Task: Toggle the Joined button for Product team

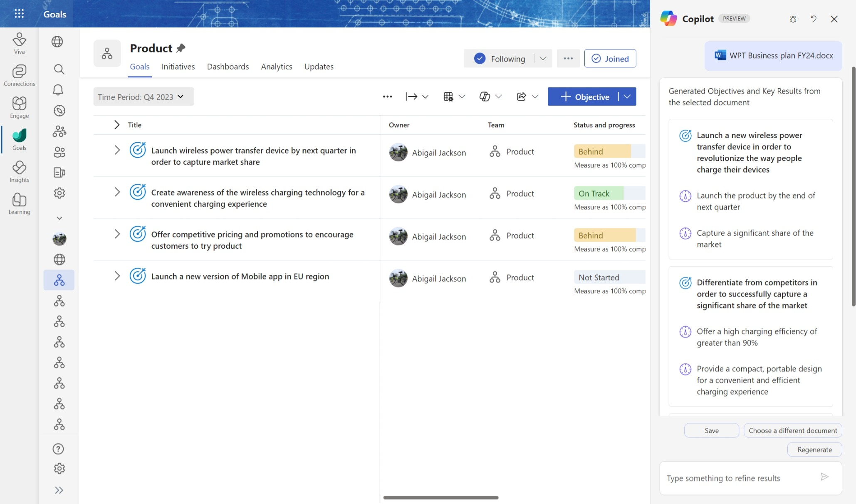Action: [x=609, y=58]
